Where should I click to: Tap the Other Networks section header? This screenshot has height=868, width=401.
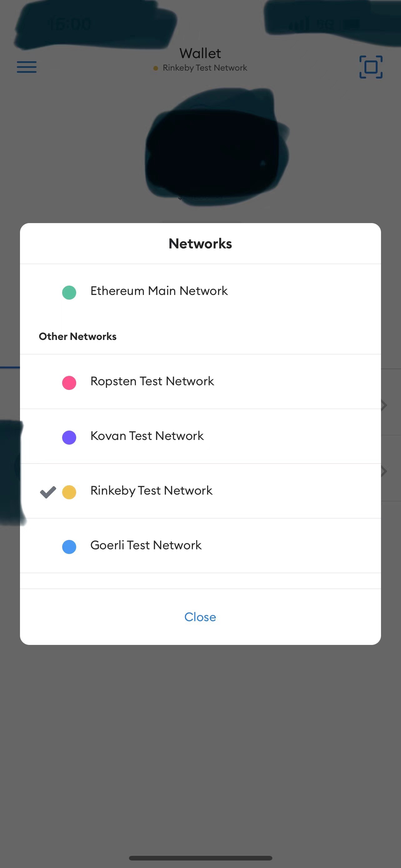(78, 336)
